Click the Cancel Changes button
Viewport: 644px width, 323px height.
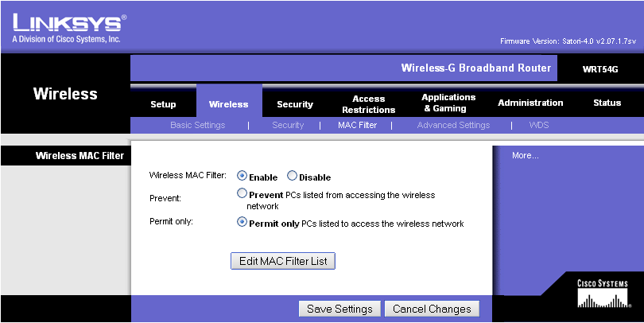click(x=432, y=309)
